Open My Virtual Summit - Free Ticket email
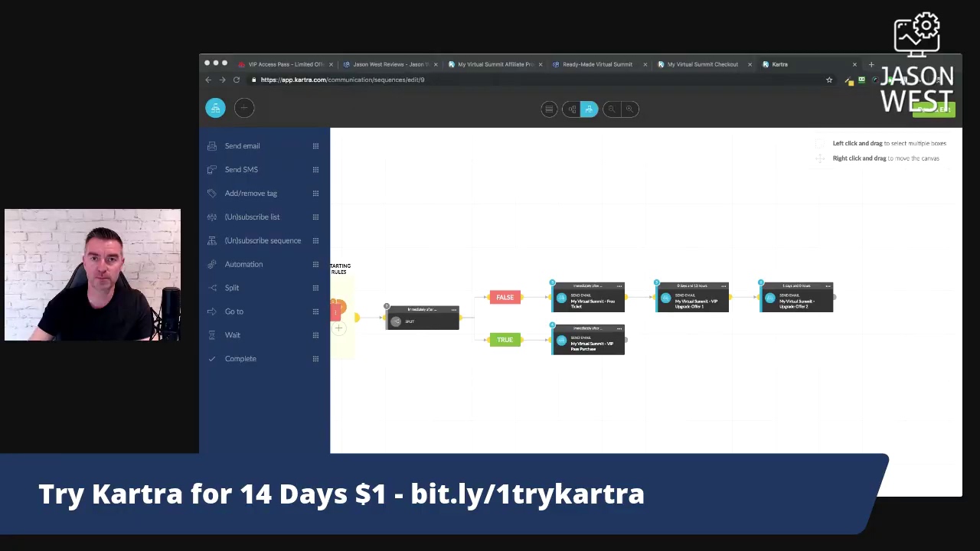Viewport: 980px width, 551px height. pos(588,298)
